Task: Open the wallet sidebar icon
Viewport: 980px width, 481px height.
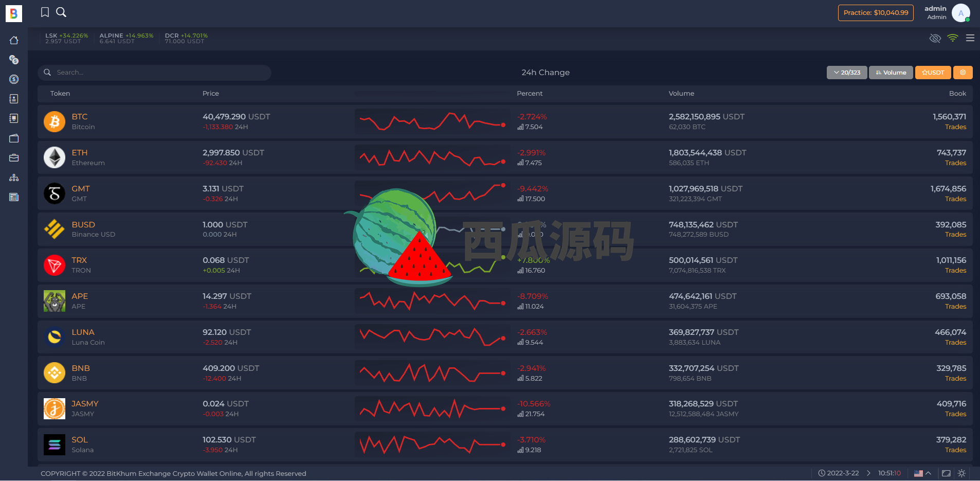Action: click(x=14, y=138)
